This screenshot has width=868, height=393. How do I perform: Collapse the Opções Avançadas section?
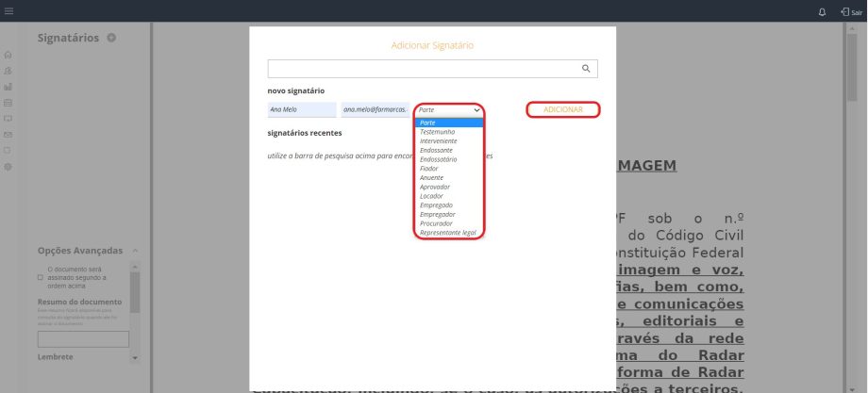pos(134,251)
